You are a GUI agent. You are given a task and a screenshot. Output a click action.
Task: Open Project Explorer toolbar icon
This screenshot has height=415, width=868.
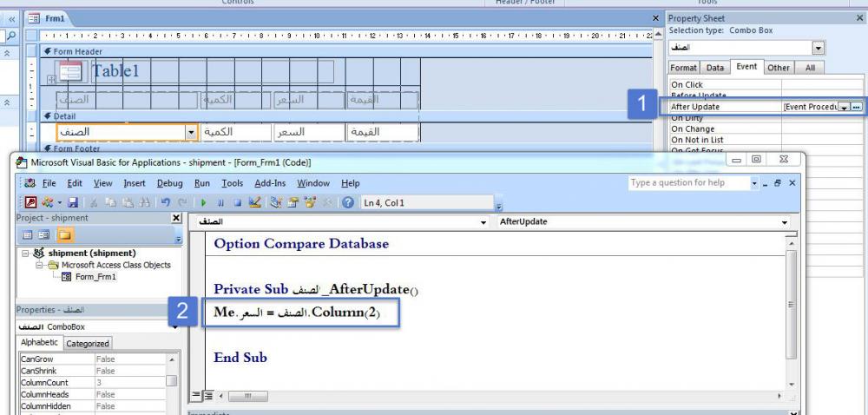[276, 202]
